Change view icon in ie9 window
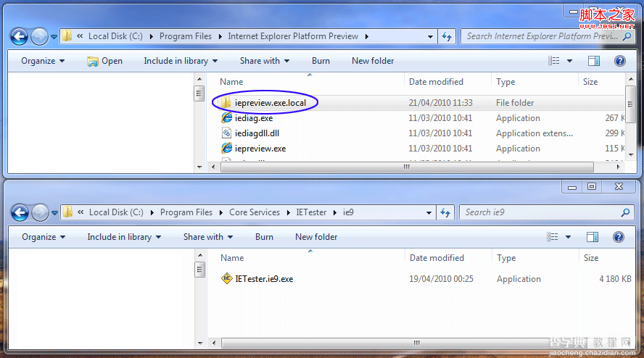 553,237
